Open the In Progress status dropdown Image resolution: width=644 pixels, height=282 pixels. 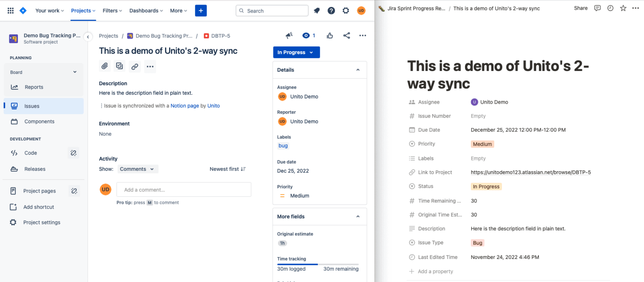click(x=296, y=52)
